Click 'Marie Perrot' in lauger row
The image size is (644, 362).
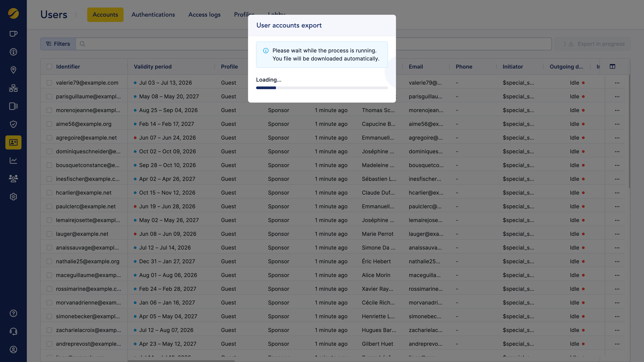[x=378, y=234]
